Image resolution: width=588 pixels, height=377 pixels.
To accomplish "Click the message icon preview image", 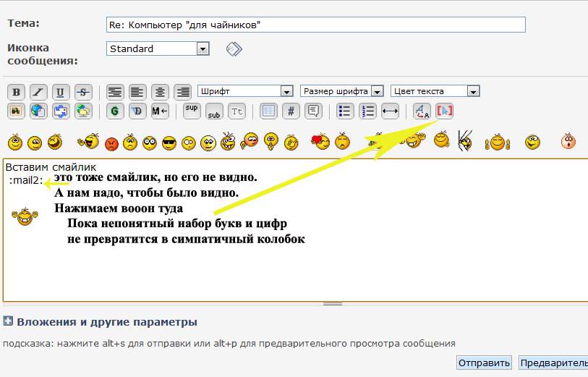I will pyautogui.click(x=234, y=49).
